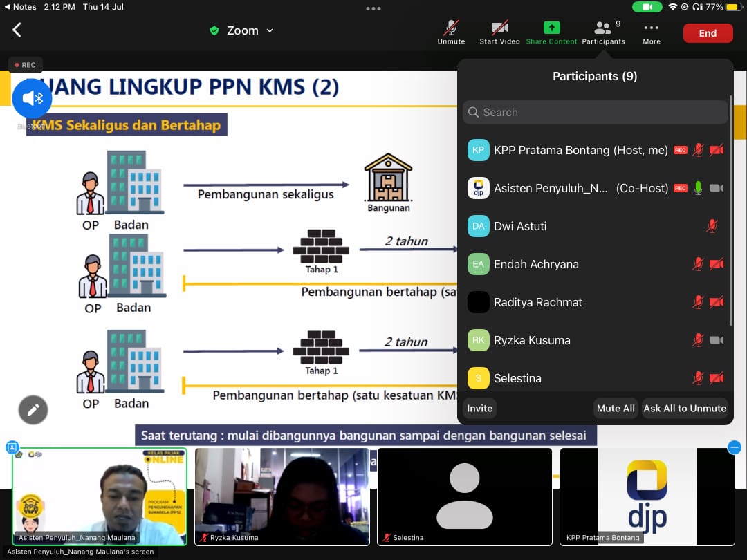Tap the green mic icon of Co-Host

[699, 188]
